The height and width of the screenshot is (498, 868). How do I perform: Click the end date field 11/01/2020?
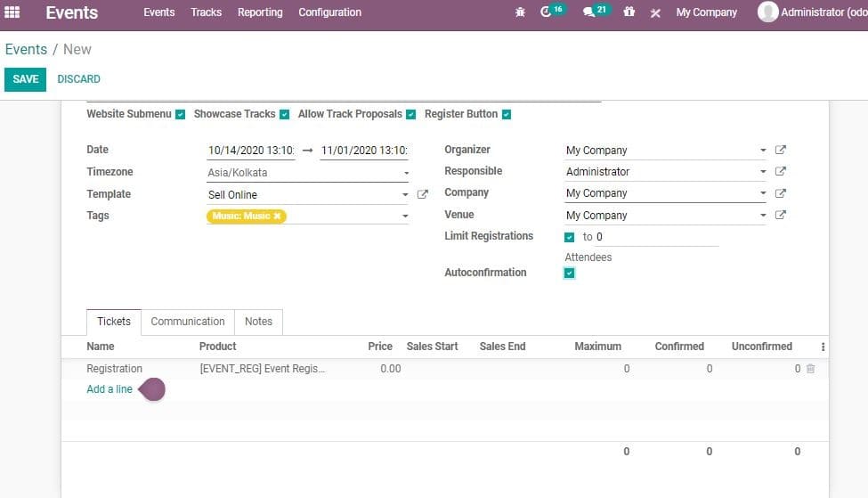364,151
